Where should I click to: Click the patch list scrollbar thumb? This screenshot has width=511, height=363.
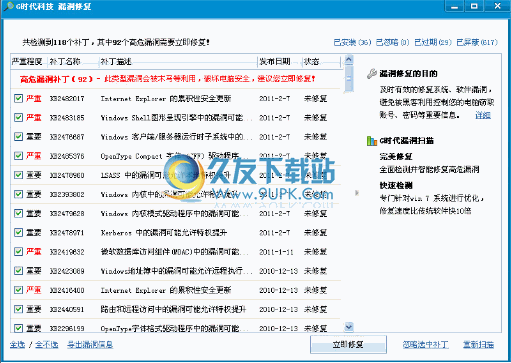coord(349,79)
